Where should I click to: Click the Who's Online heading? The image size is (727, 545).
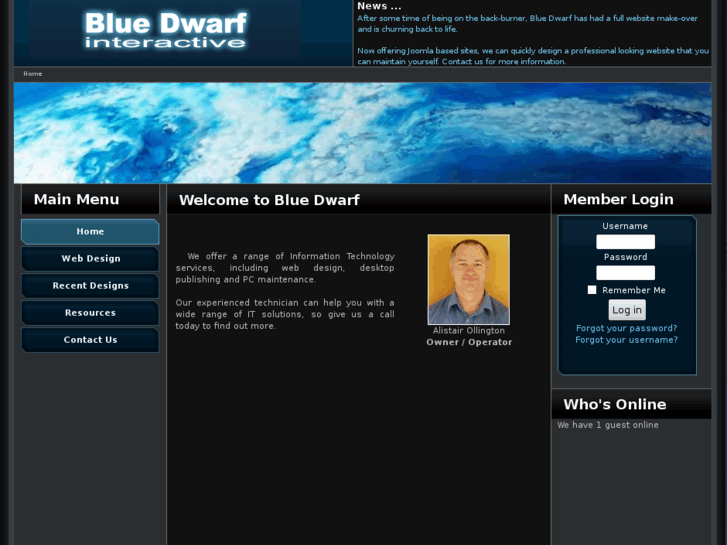(x=615, y=404)
